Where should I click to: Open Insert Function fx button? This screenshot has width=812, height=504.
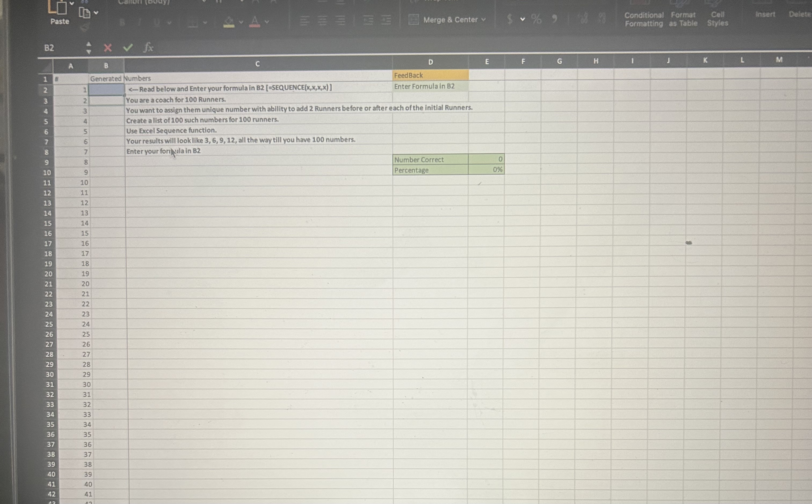(x=148, y=47)
